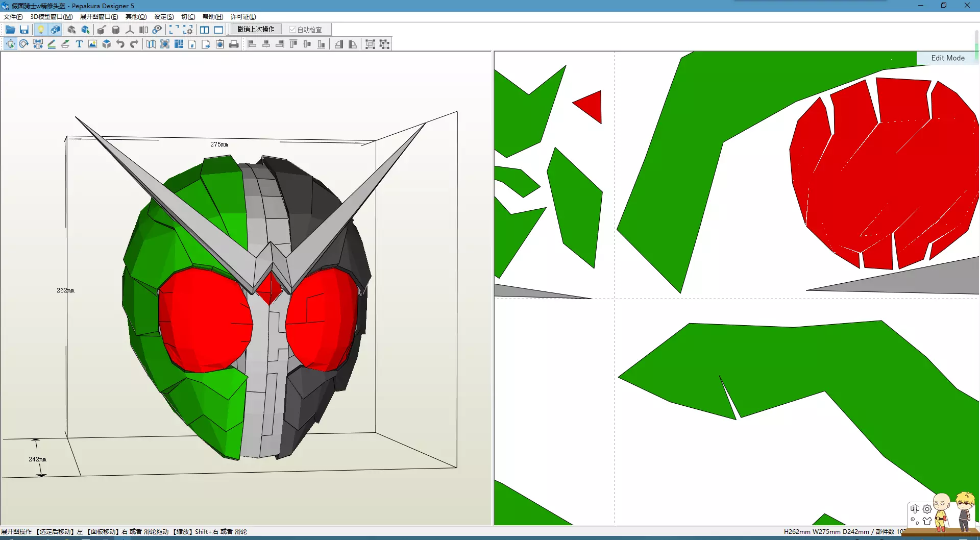The height and width of the screenshot is (540, 980).
Task: Click the 275mm width dimension label
Action: [x=219, y=144]
